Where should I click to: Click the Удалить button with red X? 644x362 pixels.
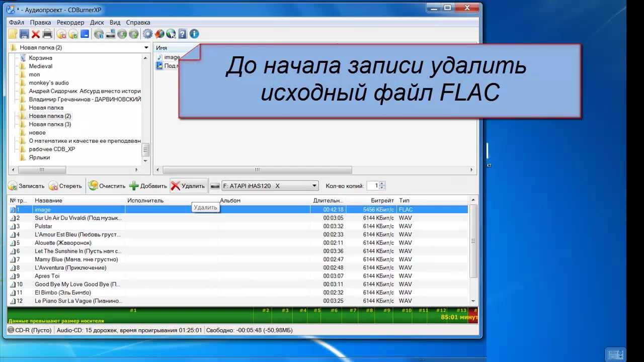click(188, 186)
